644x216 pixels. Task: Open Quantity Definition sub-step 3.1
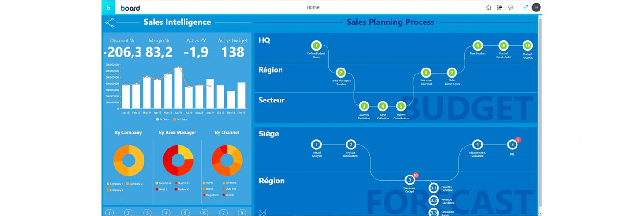pos(433,188)
